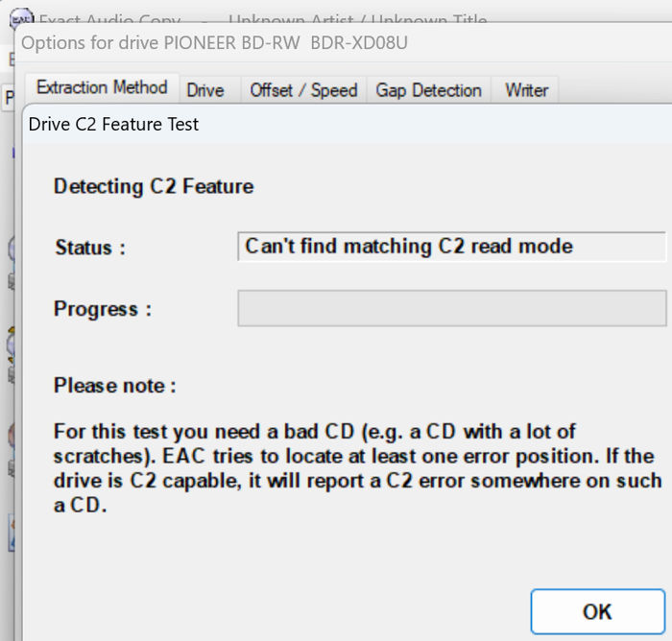Click the Status field showing C2 read mode message
The image size is (672, 641).
[452, 247]
